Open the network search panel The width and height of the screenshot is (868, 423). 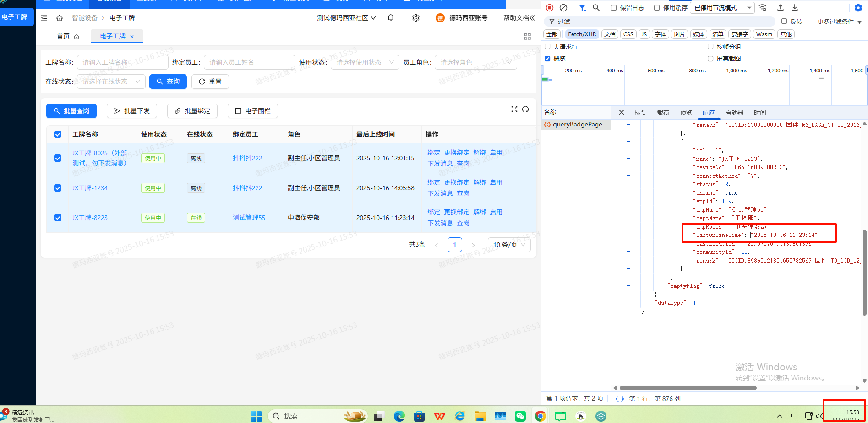click(596, 8)
